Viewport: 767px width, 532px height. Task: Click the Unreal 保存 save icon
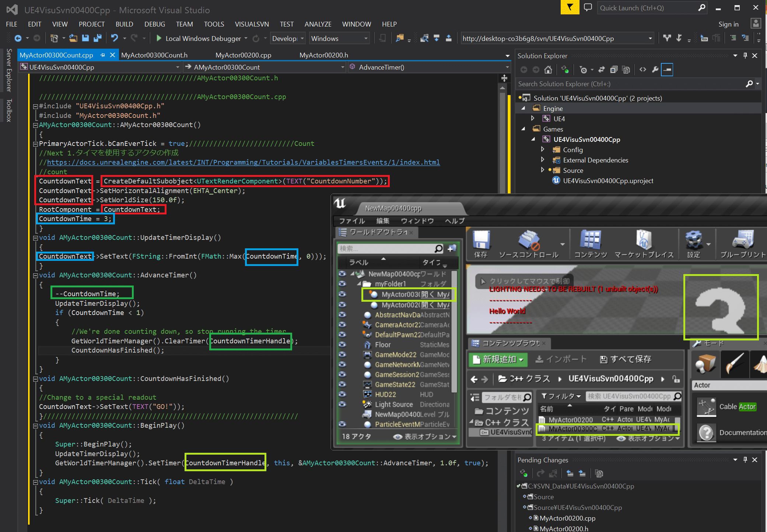click(481, 244)
